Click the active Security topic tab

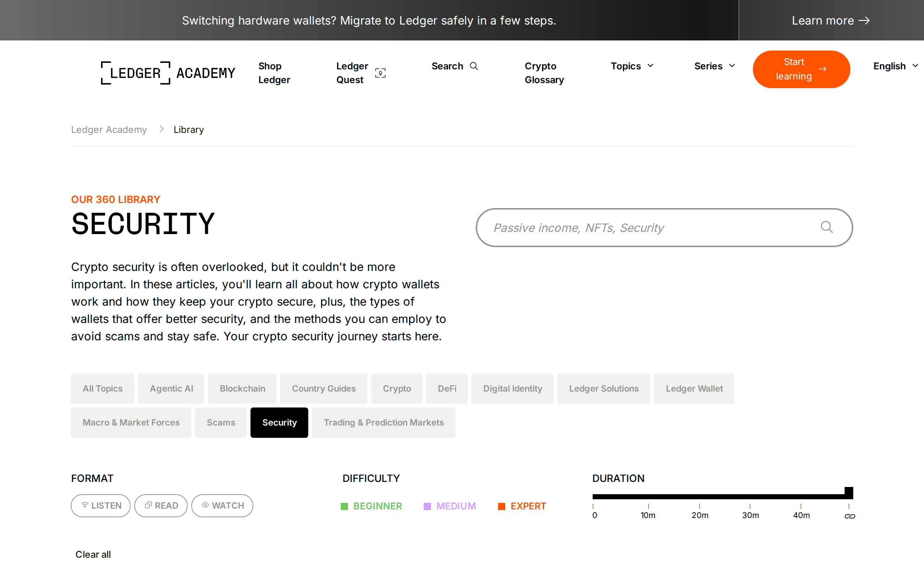pyautogui.click(x=279, y=422)
